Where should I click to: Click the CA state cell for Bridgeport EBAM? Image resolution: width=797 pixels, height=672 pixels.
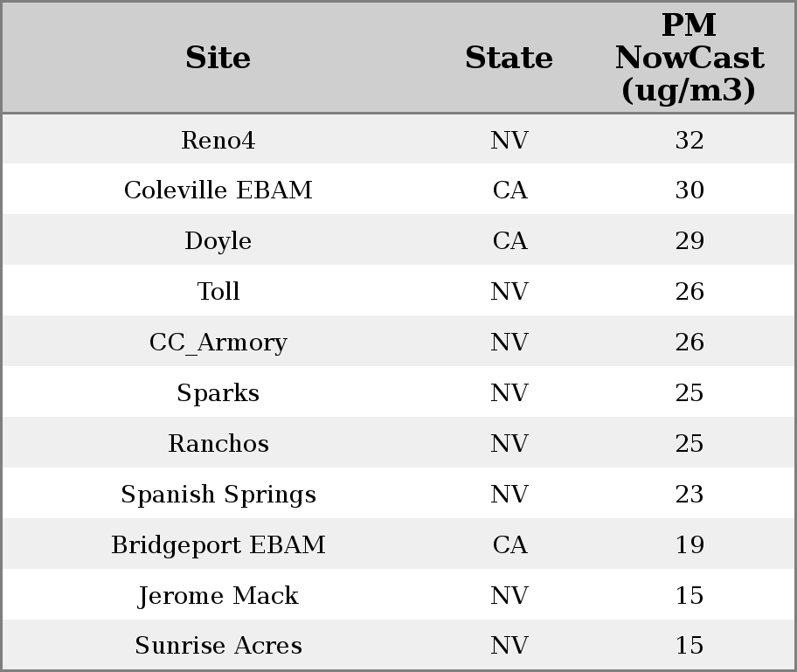click(509, 544)
